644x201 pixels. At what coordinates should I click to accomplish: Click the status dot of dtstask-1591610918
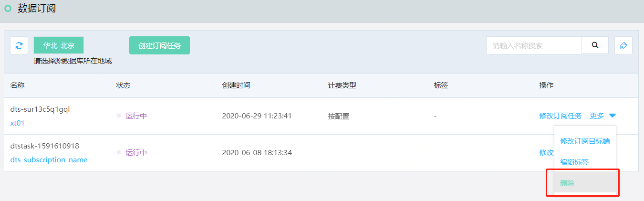[119, 152]
